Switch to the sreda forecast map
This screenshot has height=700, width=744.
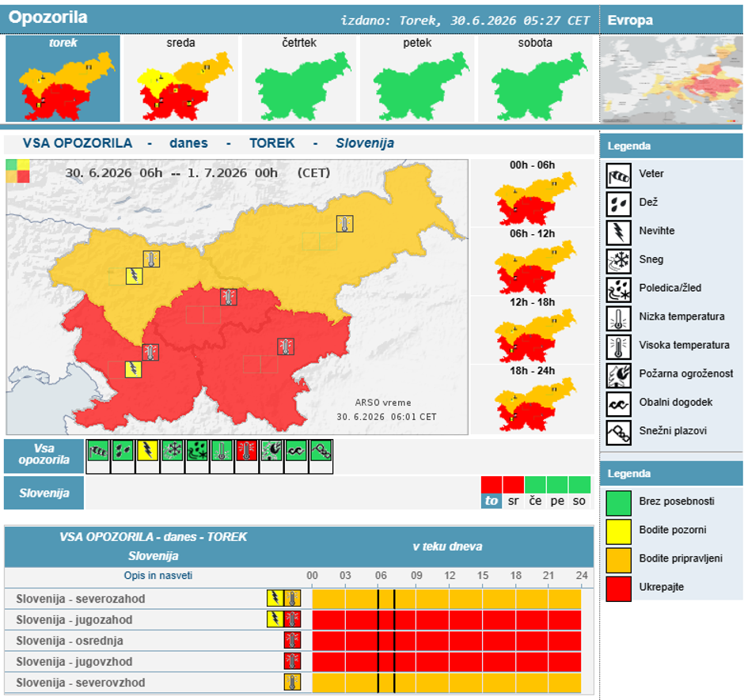point(180,79)
